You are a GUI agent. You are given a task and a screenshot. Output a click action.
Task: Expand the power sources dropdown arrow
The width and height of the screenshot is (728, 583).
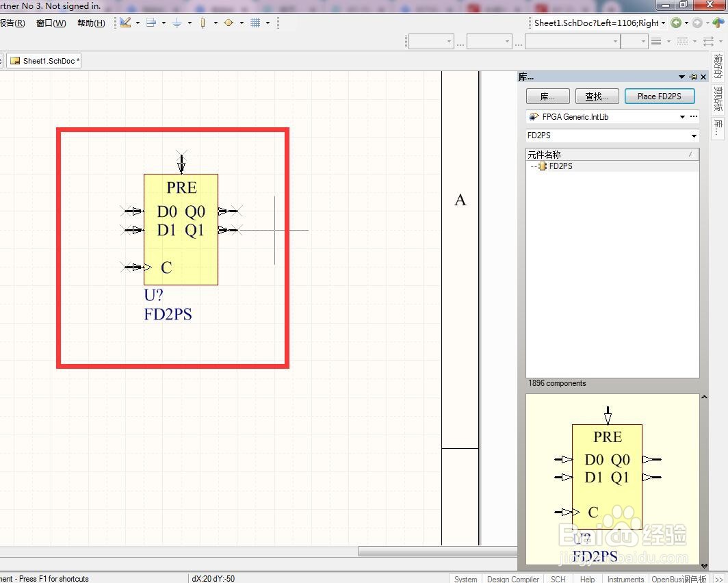point(190,23)
